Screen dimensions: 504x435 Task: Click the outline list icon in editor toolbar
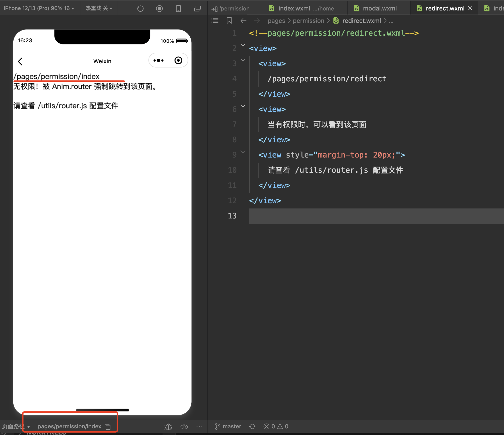[x=215, y=21]
